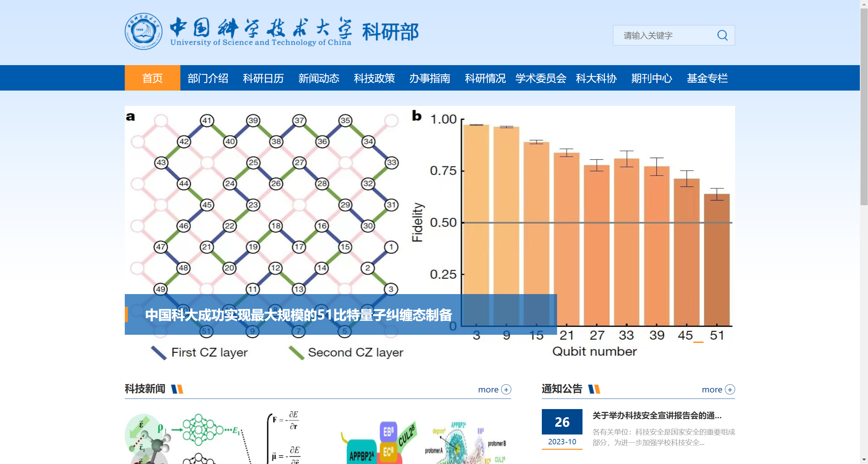Click the search magnifier icon

coord(722,35)
